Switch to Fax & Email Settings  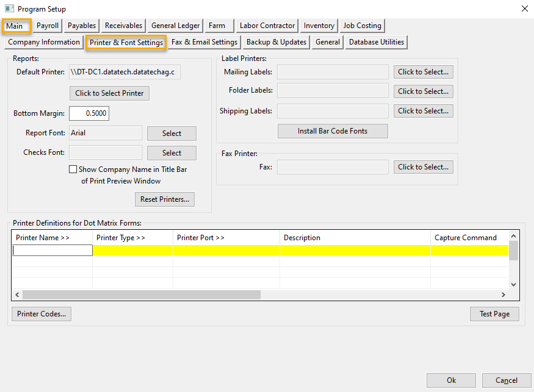[204, 42]
